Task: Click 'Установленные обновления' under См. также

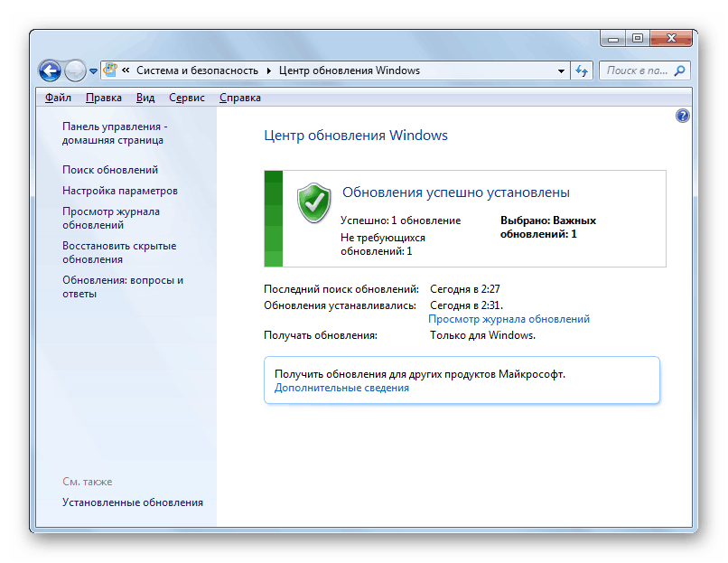Action: click(132, 502)
